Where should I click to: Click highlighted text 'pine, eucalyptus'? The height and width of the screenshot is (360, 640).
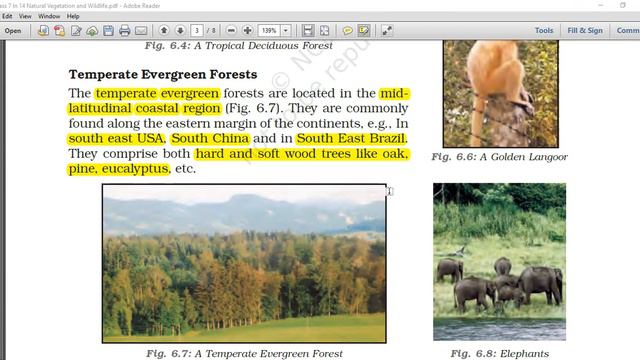[118, 169]
